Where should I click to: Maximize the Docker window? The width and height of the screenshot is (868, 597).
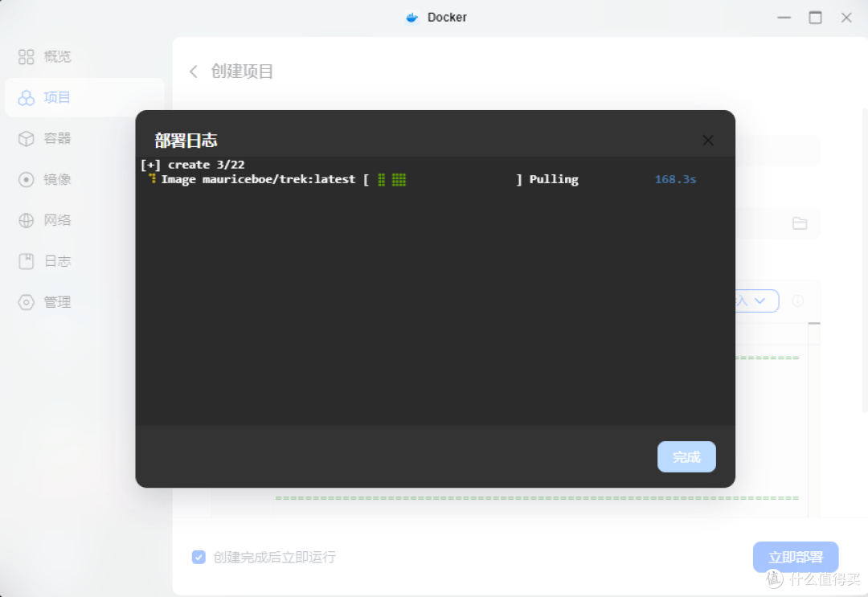pos(815,18)
